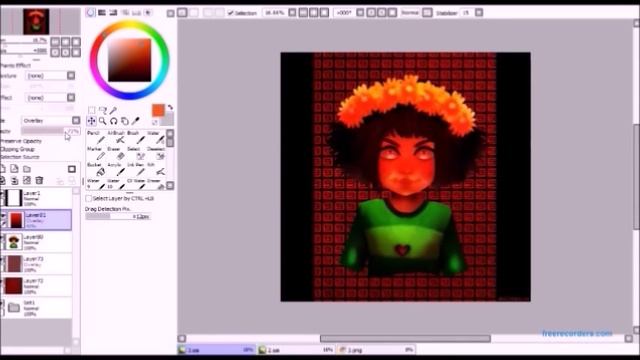
Task: Select the eyedropper tool
Action: coord(136,121)
